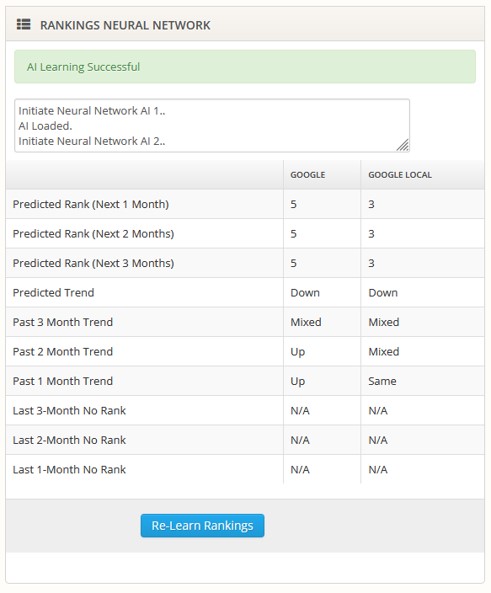The height and width of the screenshot is (593, 491).
Task: Click the GOOGLE column header
Action: pos(308,175)
